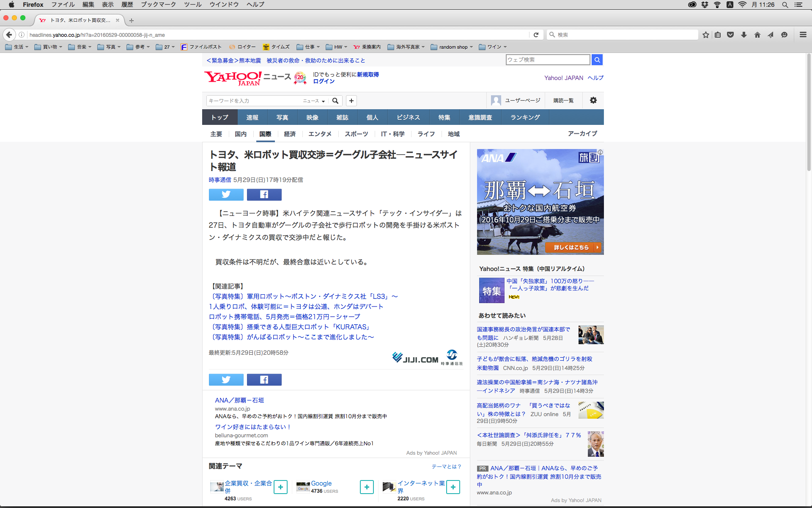Expand the 仕事 bookmarks folder
This screenshot has height=508, width=812.
(308, 47)
